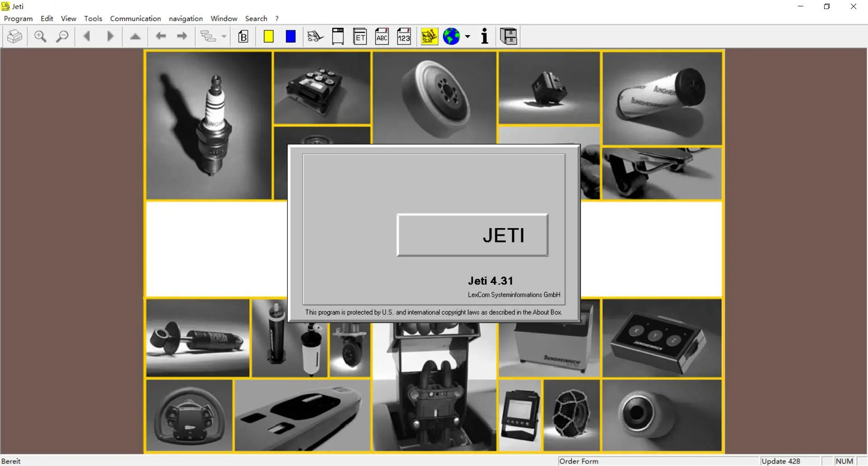Expand the globe dropdown arrow

(x=467, y=37)
